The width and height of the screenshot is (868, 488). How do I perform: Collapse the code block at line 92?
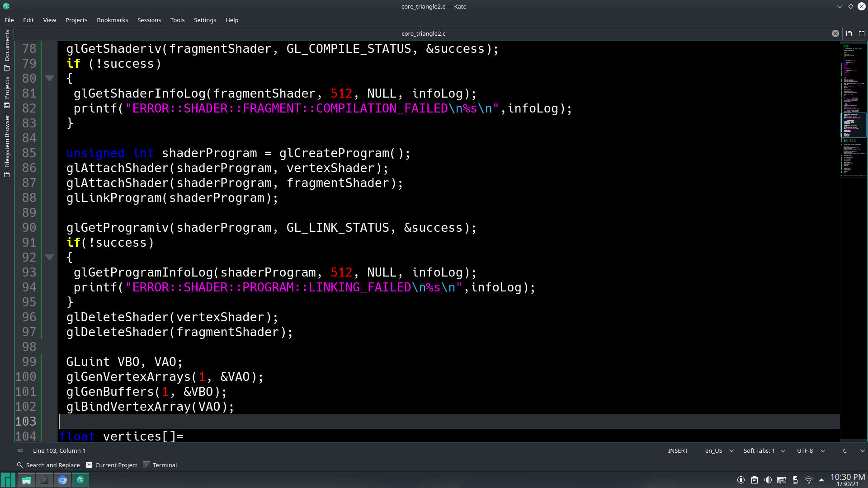coord(50,257)
